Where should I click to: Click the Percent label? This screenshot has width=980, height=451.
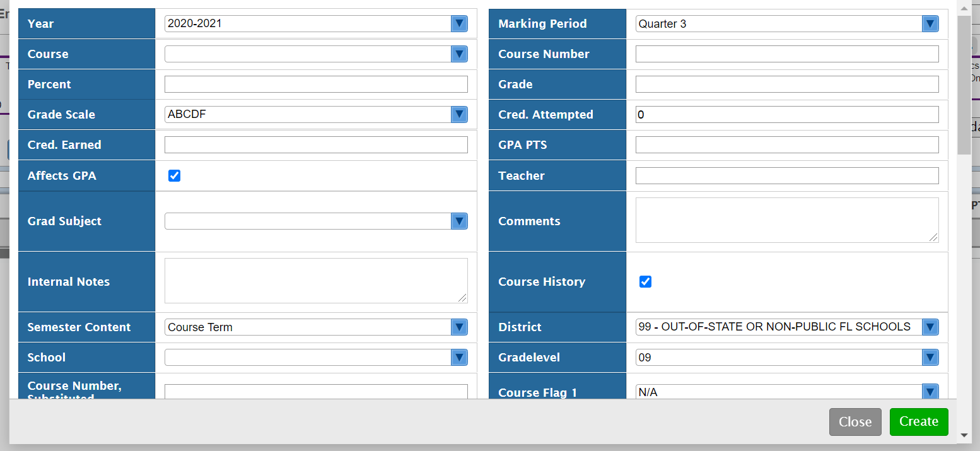pos(49,85)
